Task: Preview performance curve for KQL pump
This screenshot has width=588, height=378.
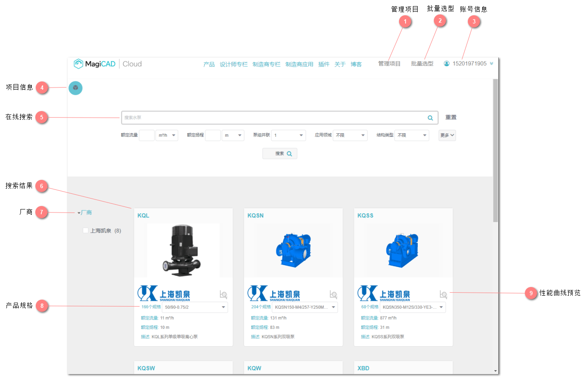Action: click(224, 294)
